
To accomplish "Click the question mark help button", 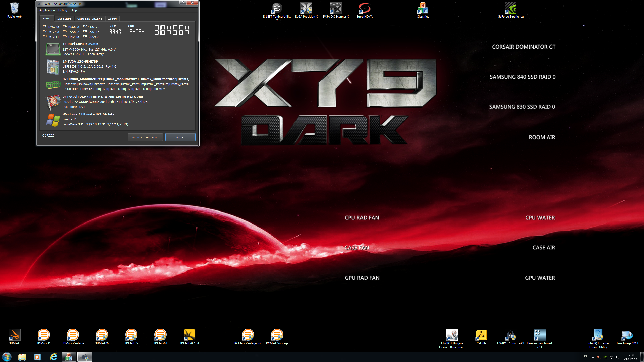I will coord(183,3).
